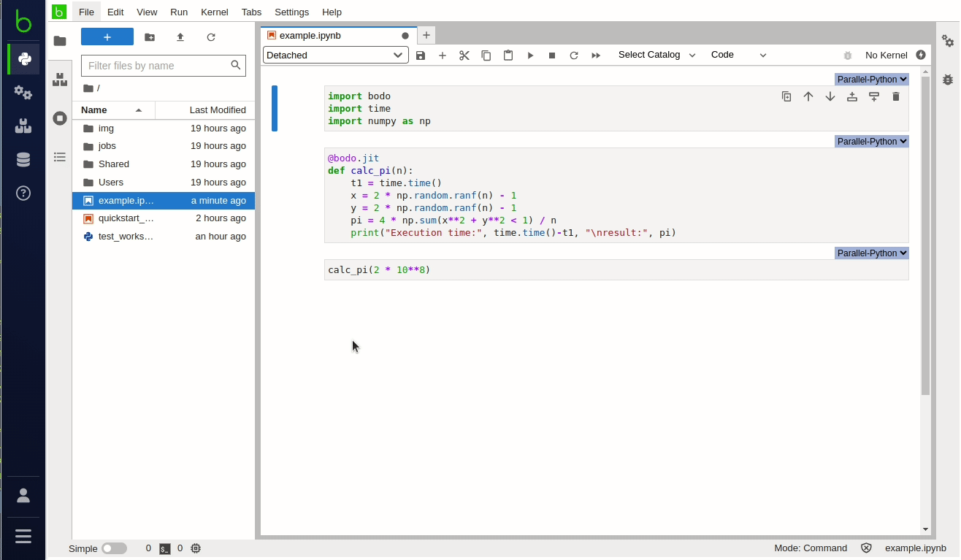The height and width of the screenshot is (560, 961).
Task: Toggle the Simple interface switch
Action: pyautogui.click(x=113, y=548)
